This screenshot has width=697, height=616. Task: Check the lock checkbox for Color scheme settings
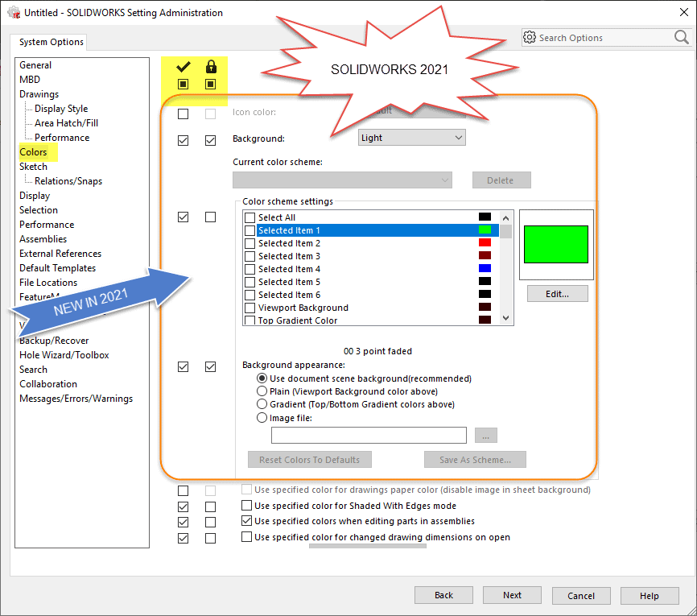[211, 217]
